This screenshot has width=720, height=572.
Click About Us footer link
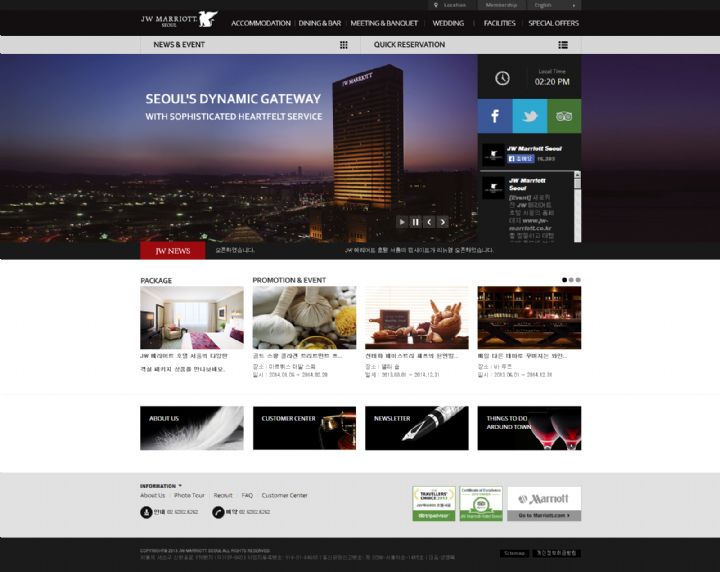pyautogui.click(x=152, y=495)
